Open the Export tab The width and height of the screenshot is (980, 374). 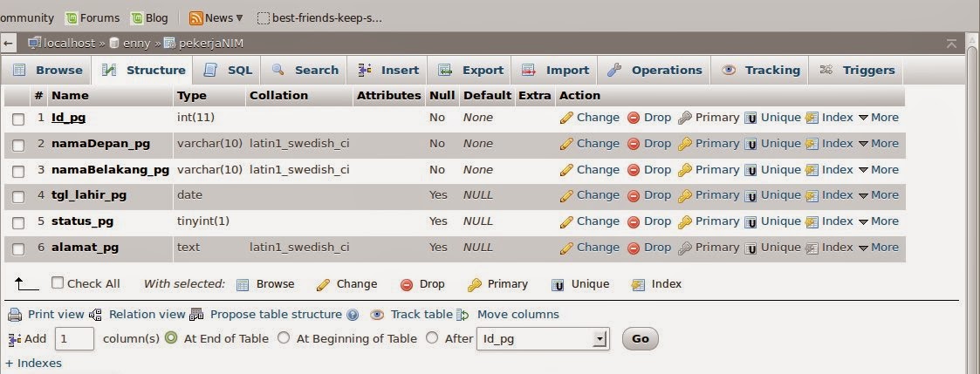coord(470,71)
